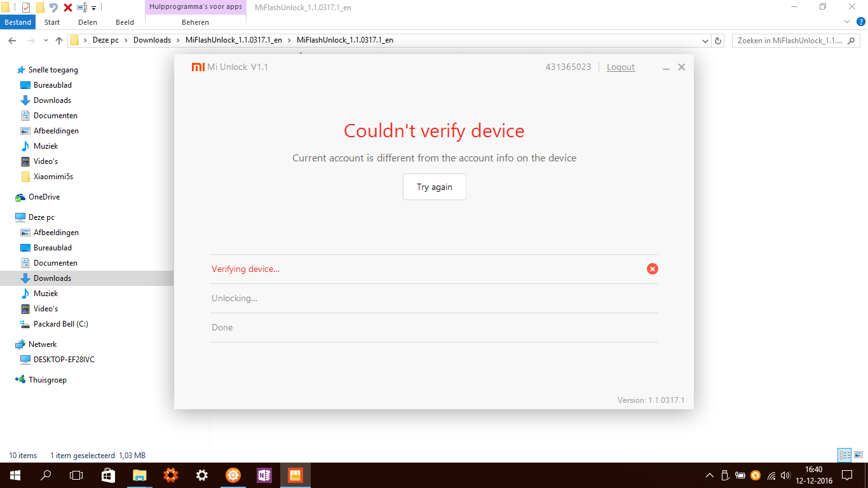Open Windows taskbar search

coord(46,475)
